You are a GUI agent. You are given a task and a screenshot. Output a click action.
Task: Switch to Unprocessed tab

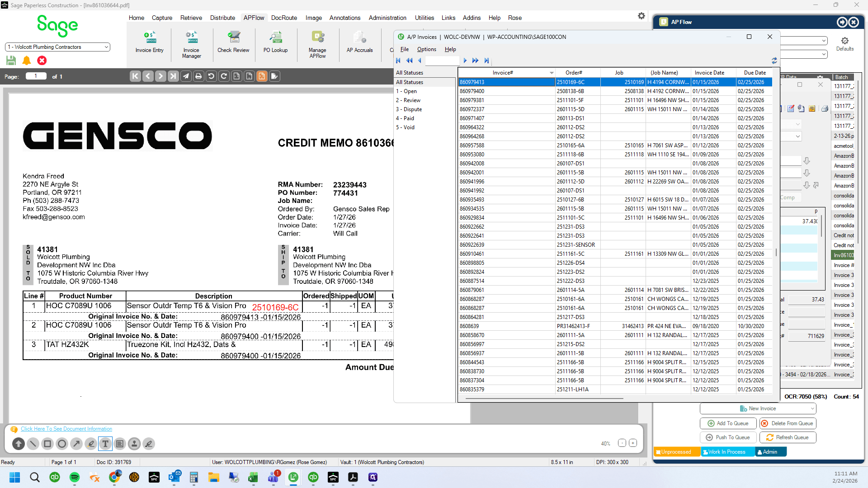(x=677, y=452)
